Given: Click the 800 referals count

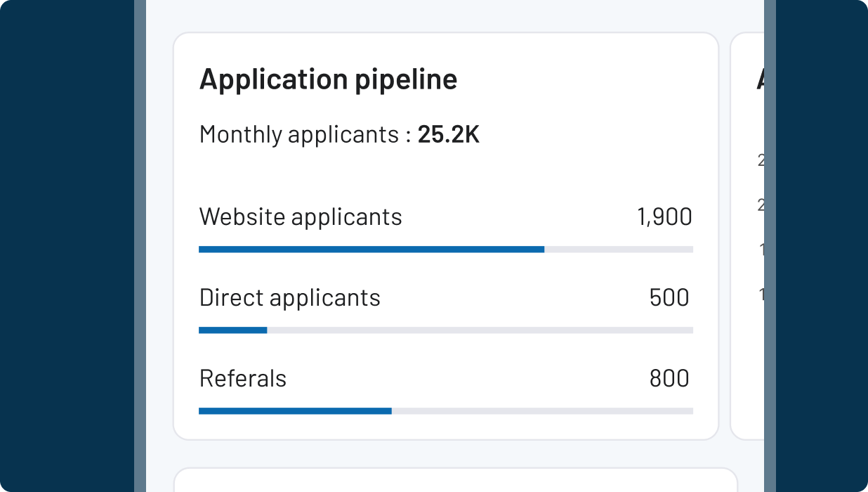Looking at the screenshot, I should [669, 379].
